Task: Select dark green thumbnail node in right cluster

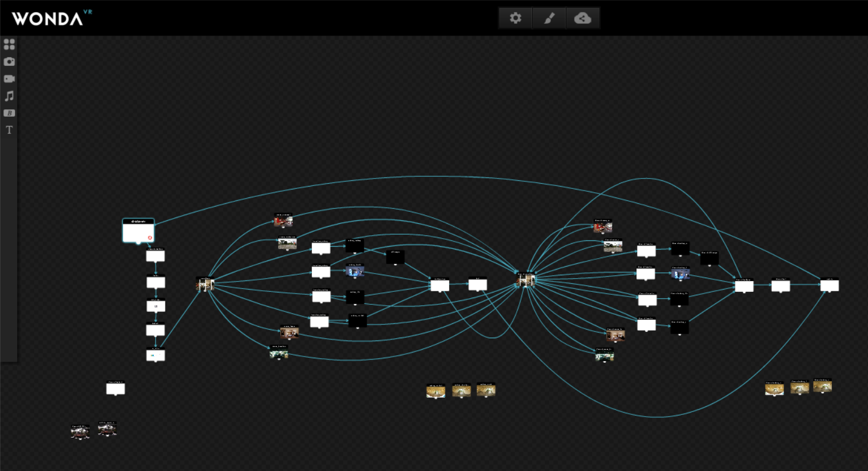Action: pyautogui.click(x=604, y=355)
